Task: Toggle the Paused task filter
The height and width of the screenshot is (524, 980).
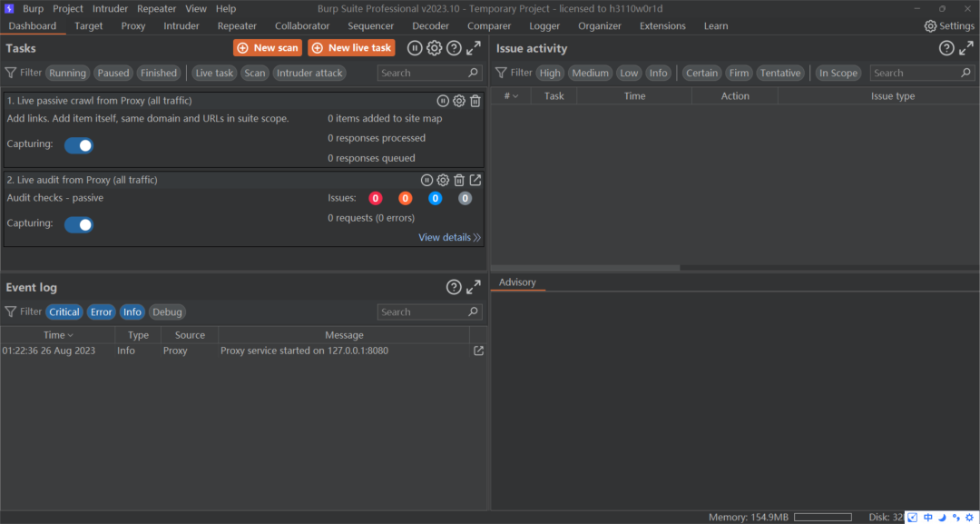Action: [113, 74]
